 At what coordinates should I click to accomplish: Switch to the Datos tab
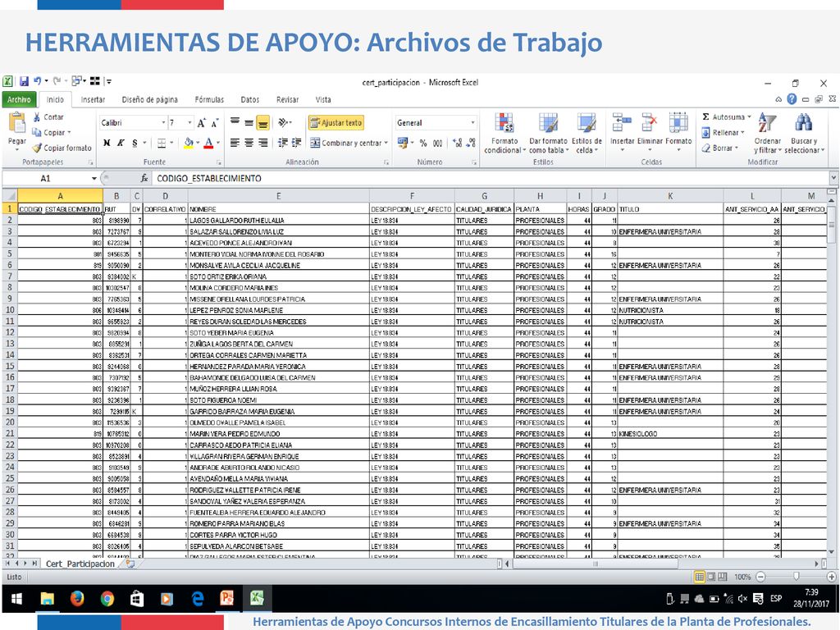[x=249, y=99]
